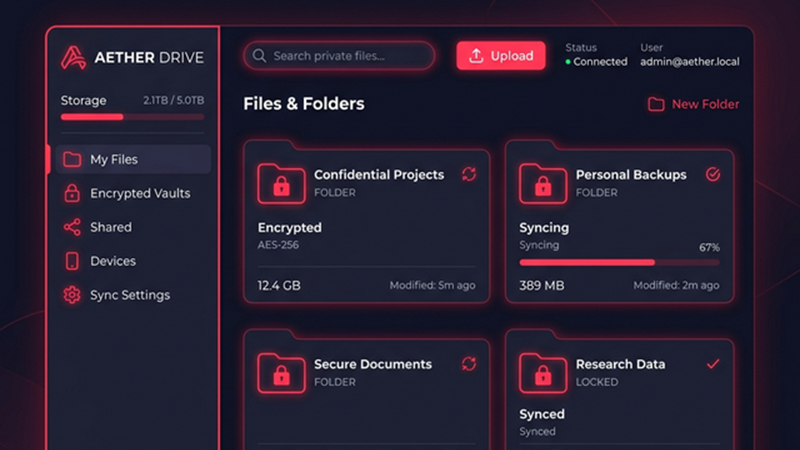Toggle the circled checkmark on Personal Backups

pyautogui.click(x=713, y=174)
